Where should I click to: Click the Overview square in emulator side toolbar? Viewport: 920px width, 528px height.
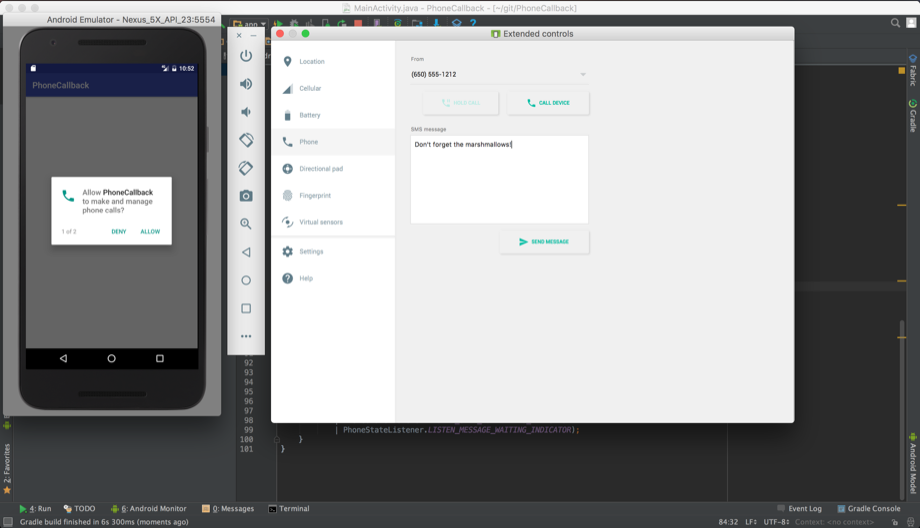(246, 308)
